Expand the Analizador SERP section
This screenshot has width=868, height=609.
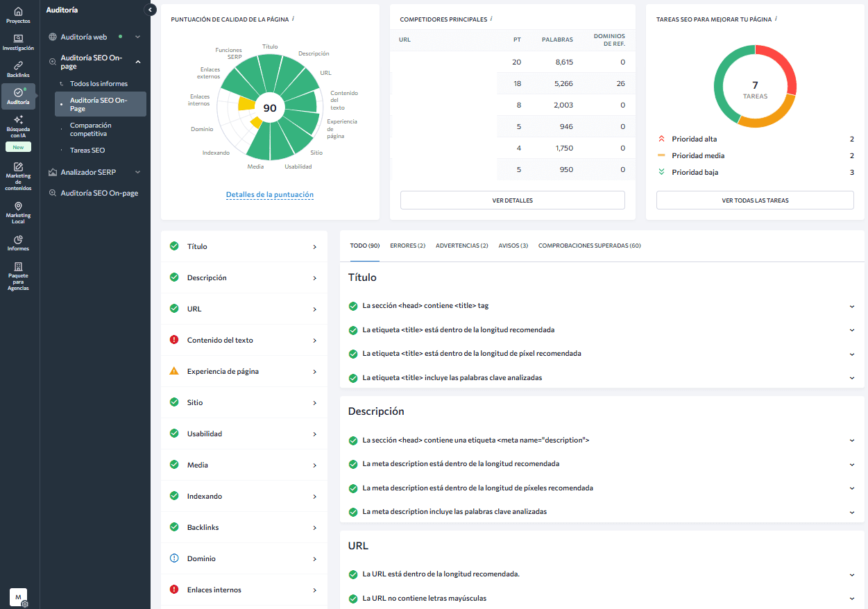click(x=137, y=172)
